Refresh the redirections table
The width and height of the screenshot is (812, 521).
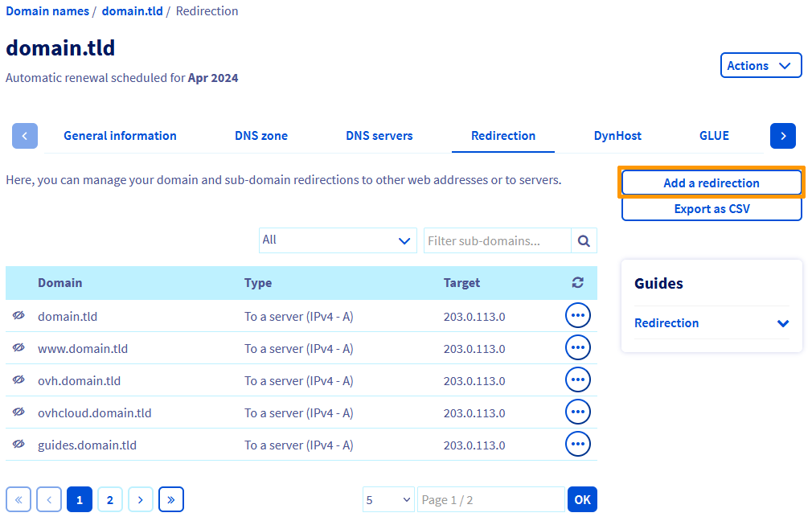coord(577,282)
